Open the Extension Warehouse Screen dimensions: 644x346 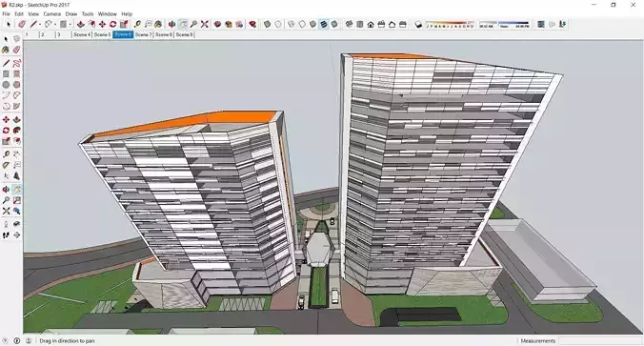[x=229, y=24]
